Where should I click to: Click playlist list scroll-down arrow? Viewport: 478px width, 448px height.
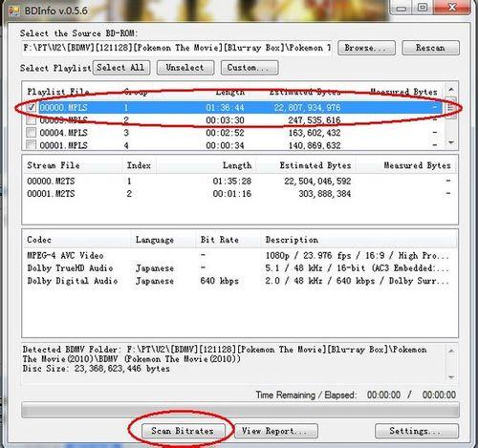451,143
